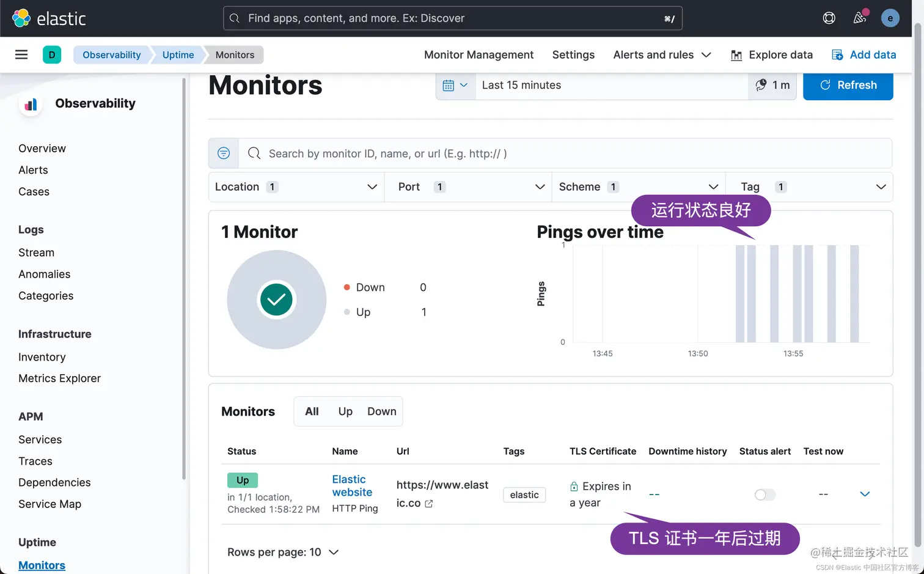
Task: Focus the monitor ID search field
Action: 565,153
